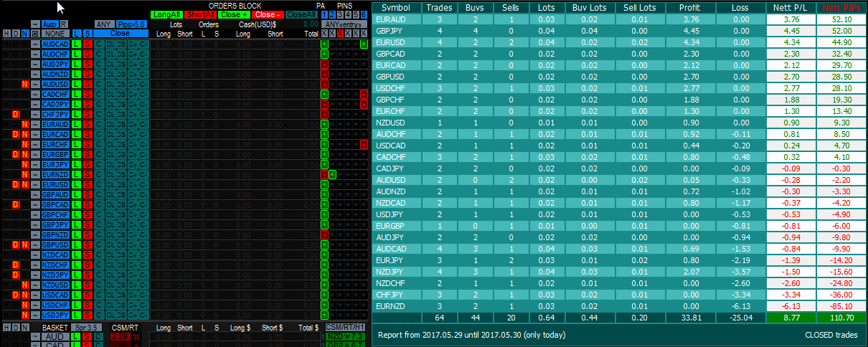Click the green up-arrow pin for EURJPY
868x347 pixels.
(x=325, y=164)
